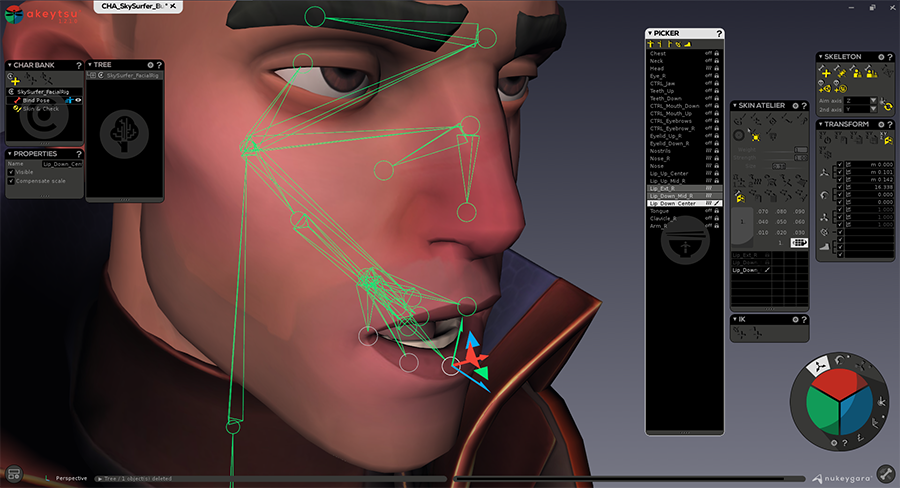Click the red segment of the spinner wheel
Viewport: 900px width, 488px height.
point(839,384)
